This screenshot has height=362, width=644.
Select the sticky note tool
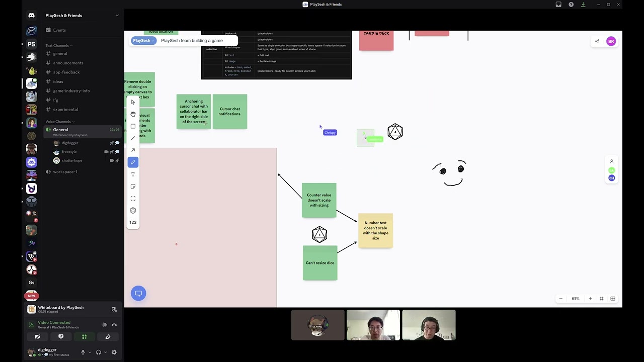pos(133,186)
